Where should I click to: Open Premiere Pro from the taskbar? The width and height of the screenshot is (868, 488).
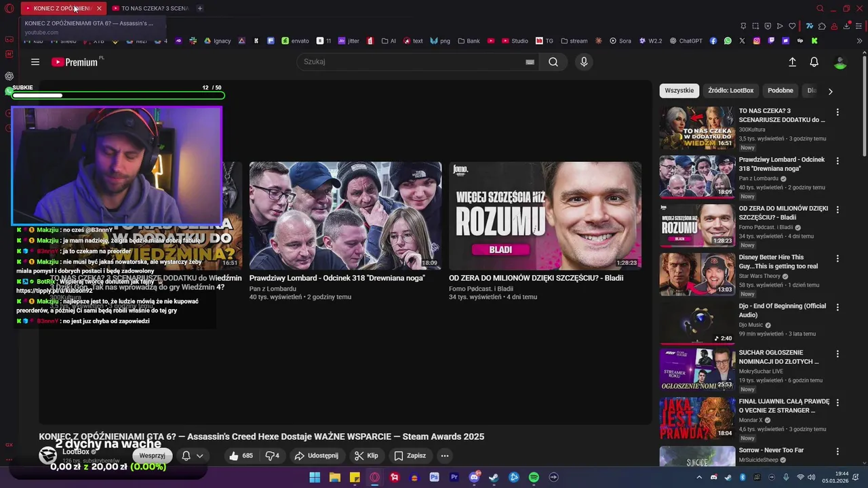[454, 477]
